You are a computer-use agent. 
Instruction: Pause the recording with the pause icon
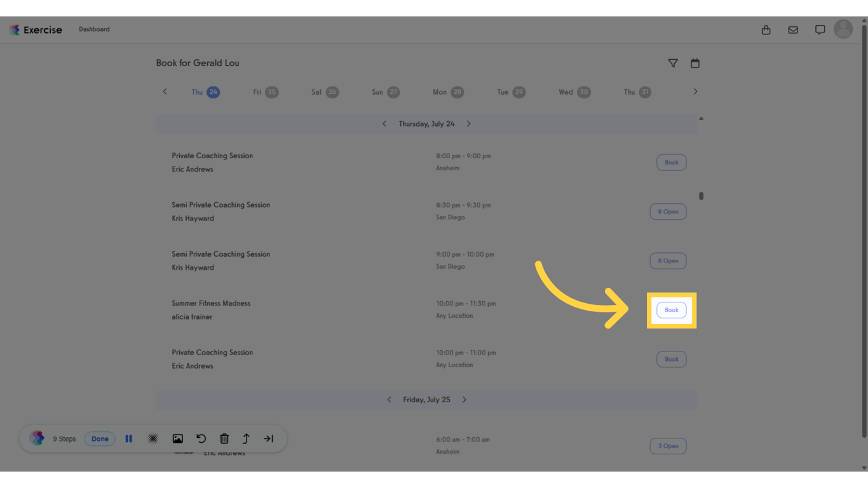coord(129,438)
